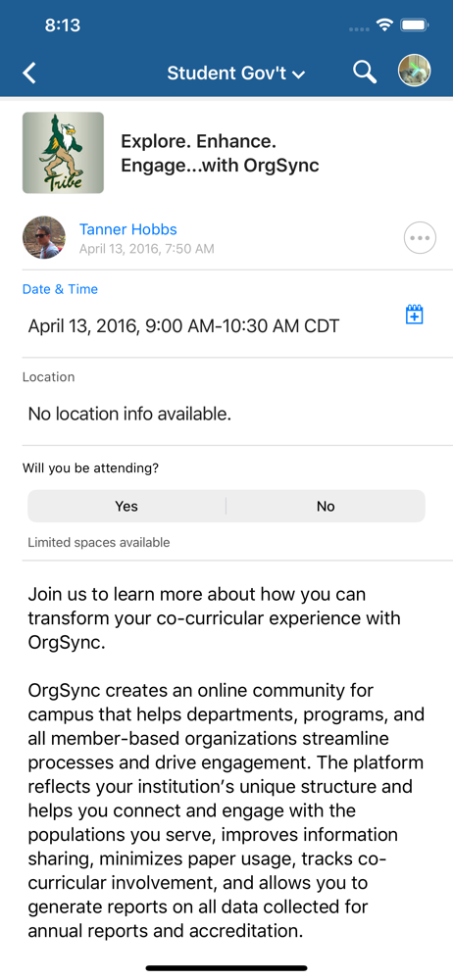Tap the home indicator bar
453x980 pixels.
(x=226, y=968)
